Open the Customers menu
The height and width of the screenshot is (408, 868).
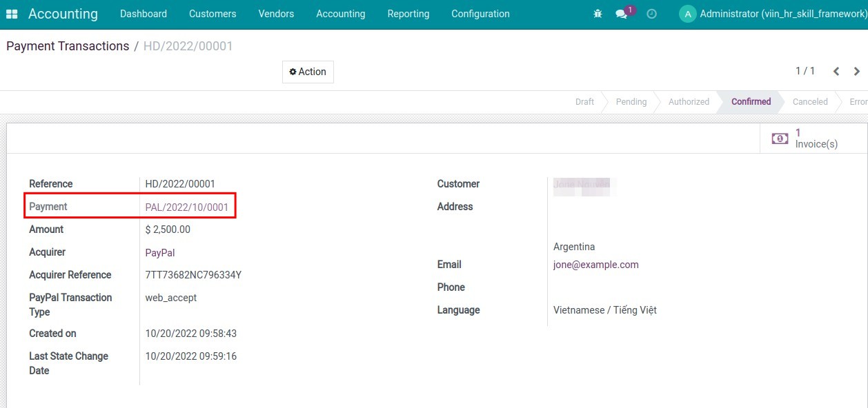212,13
